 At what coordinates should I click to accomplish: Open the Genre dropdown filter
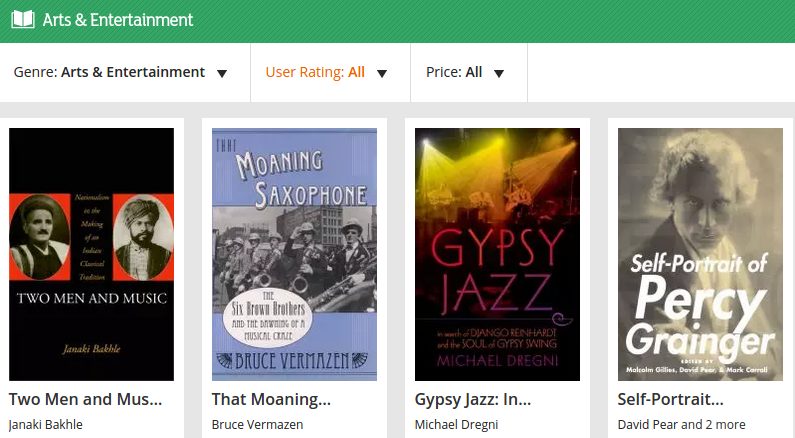pyautogui.click(x=120, y=72)
